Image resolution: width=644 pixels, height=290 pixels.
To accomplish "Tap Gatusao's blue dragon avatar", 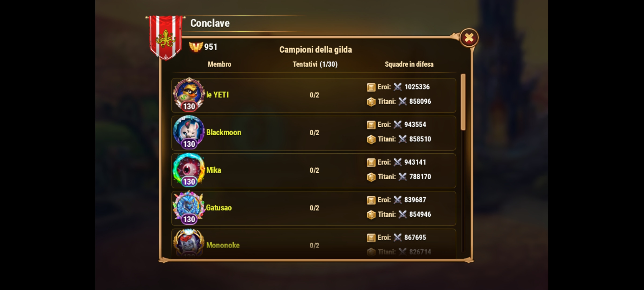I will tap(189, 207).
